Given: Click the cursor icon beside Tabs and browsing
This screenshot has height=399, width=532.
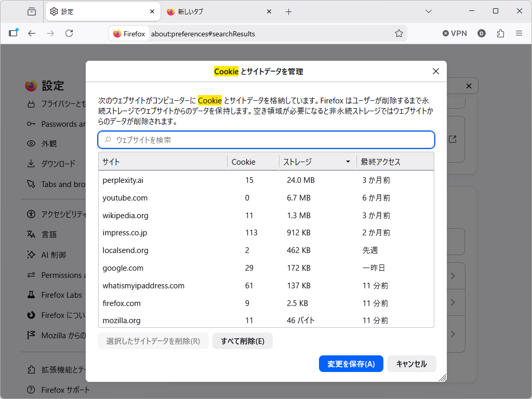Looking at the screenshot, I should point(31,184).
